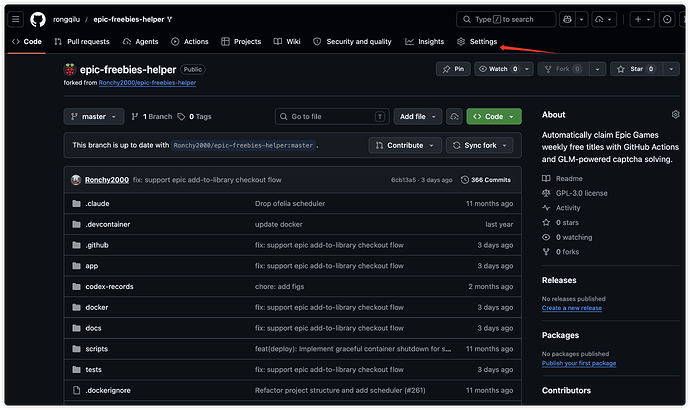Click Publish your first package
Viewport: 690px width, 410px height.
coord(579,363)
